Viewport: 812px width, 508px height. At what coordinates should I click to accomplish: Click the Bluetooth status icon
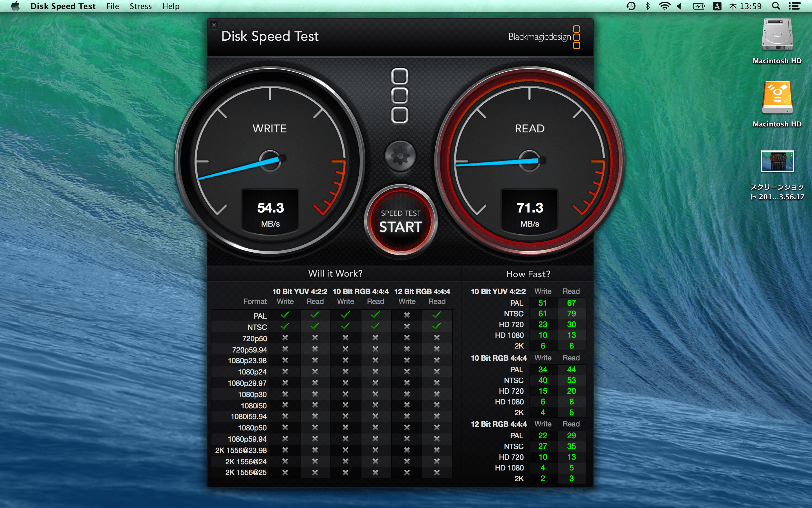click(648, 6)
